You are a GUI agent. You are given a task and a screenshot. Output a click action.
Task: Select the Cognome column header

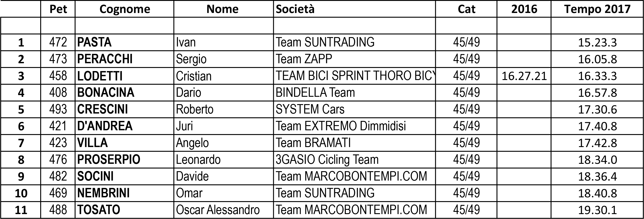(x=125, y=9)
